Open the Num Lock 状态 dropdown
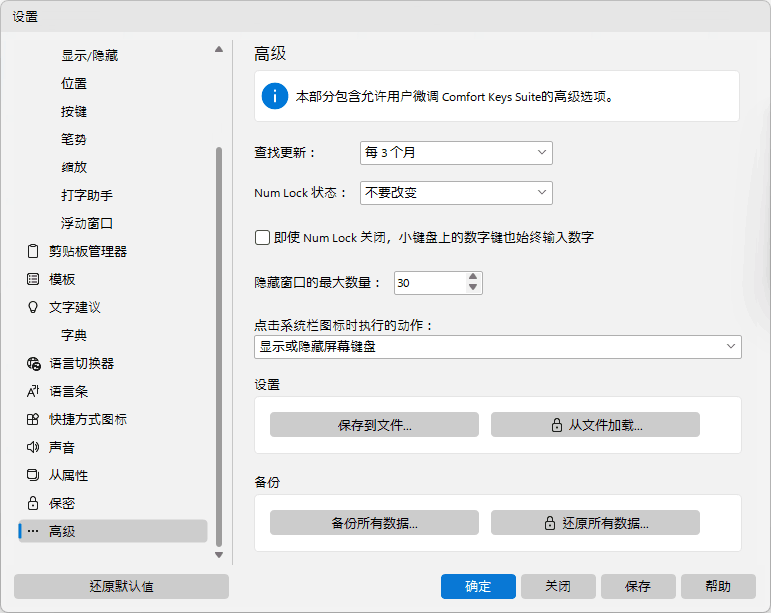This screenshot has height=613, width=771. 456,193
